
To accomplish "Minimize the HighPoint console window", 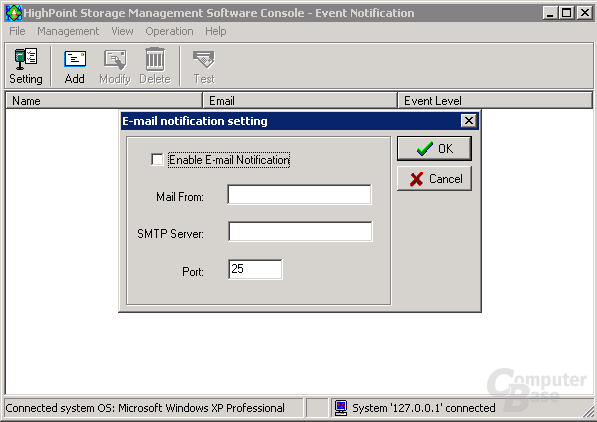I will point(550,13).
